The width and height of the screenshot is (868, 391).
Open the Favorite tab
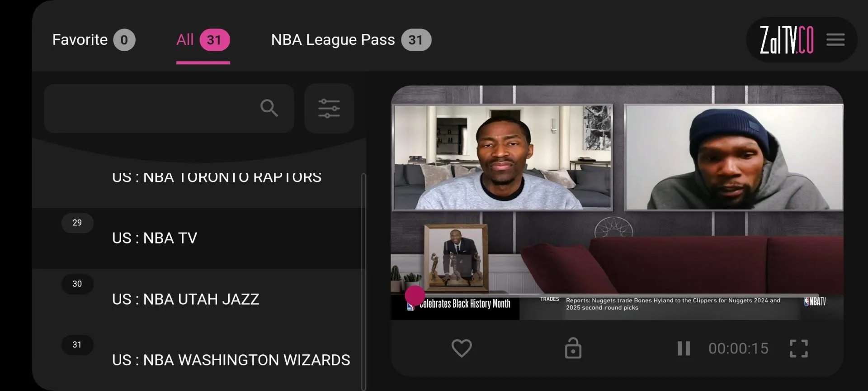point(94,40)
